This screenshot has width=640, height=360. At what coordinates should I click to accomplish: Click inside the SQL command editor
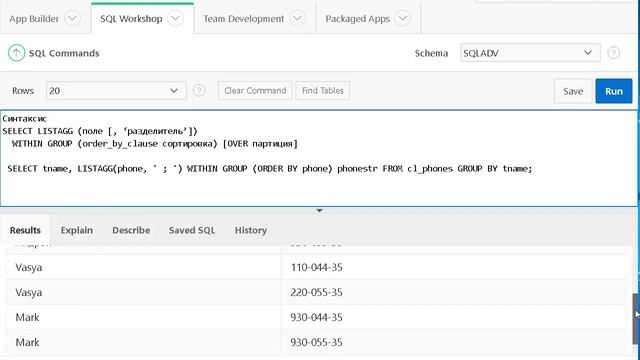(318, 158)
